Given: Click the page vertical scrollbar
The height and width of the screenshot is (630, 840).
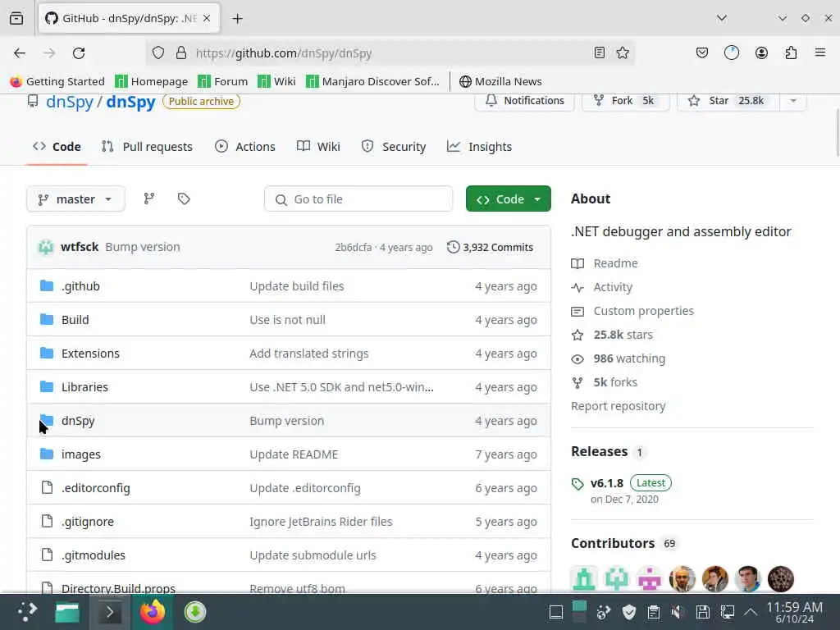Looking at the screenshot, I should click(x=837, y=132).
